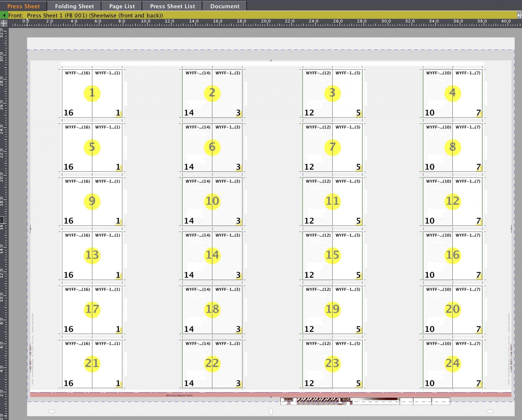The height and width of the screenshot is (420, 522).
Task: Click the WYFF-1...(7) label in block 4
Action: (468, 73)
